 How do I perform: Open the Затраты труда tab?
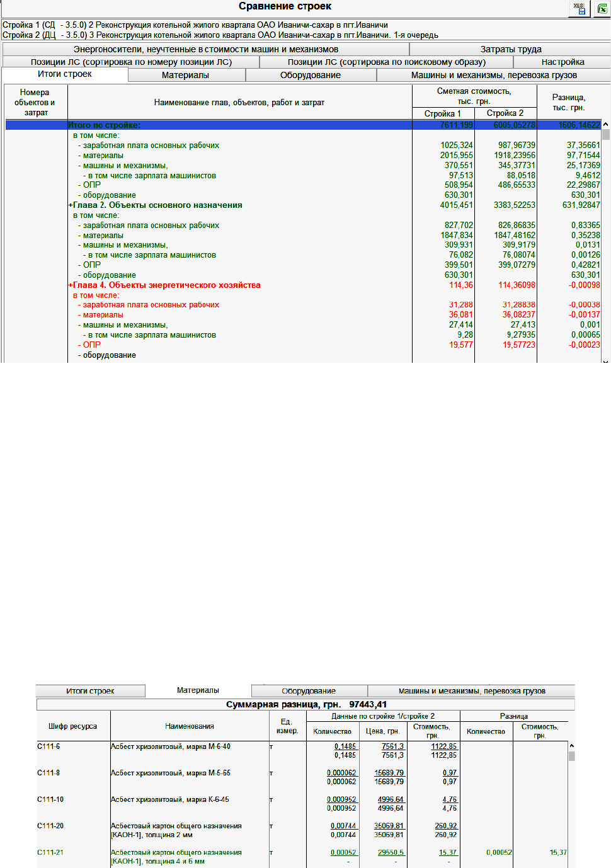(x=510, y=49)
